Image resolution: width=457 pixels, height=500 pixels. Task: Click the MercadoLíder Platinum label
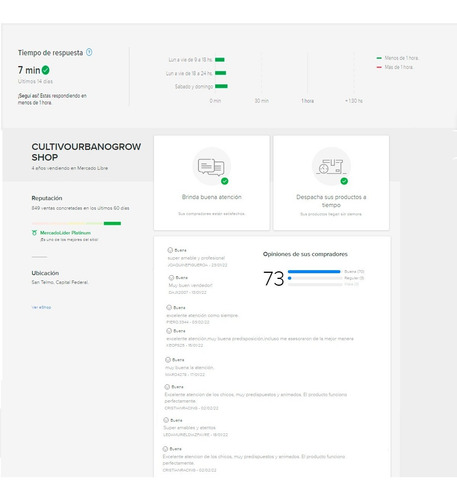click(65, 233)
